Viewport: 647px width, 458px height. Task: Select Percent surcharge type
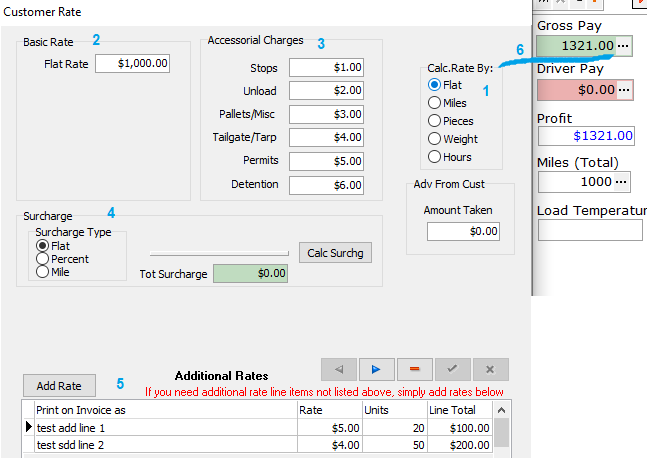(43, 259)
